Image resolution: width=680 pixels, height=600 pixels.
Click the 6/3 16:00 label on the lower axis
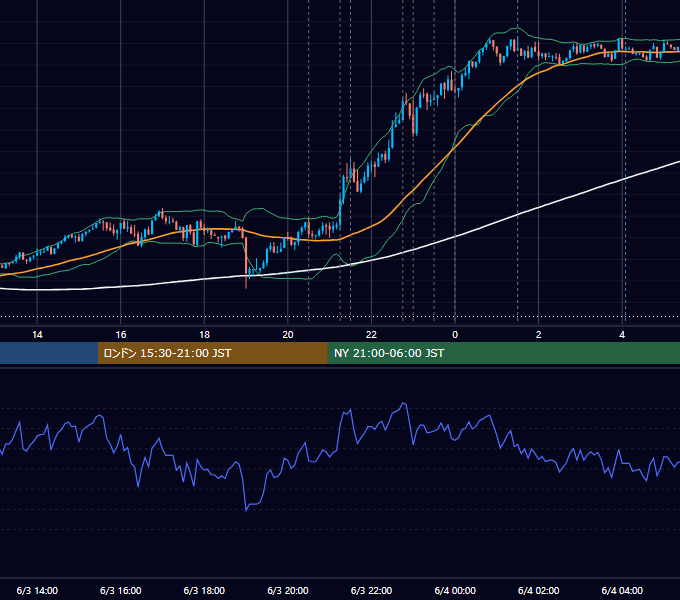pos(121,590)
